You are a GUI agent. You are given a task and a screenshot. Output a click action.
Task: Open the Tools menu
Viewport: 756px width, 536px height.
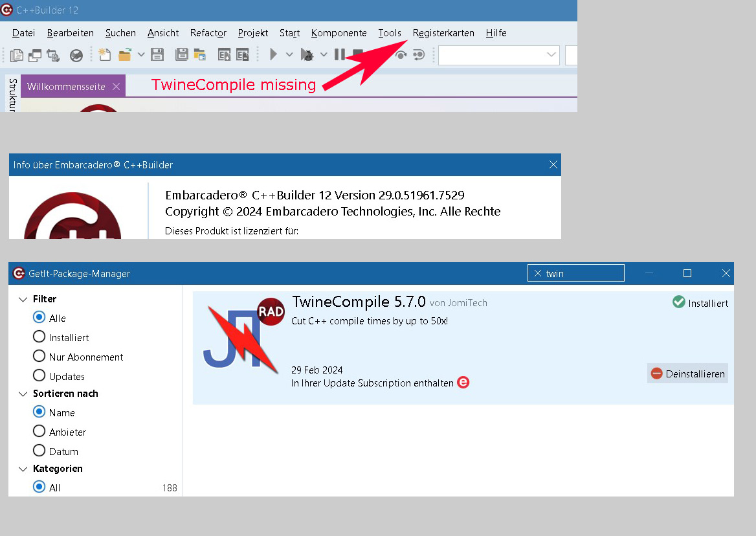click(390, 33)
